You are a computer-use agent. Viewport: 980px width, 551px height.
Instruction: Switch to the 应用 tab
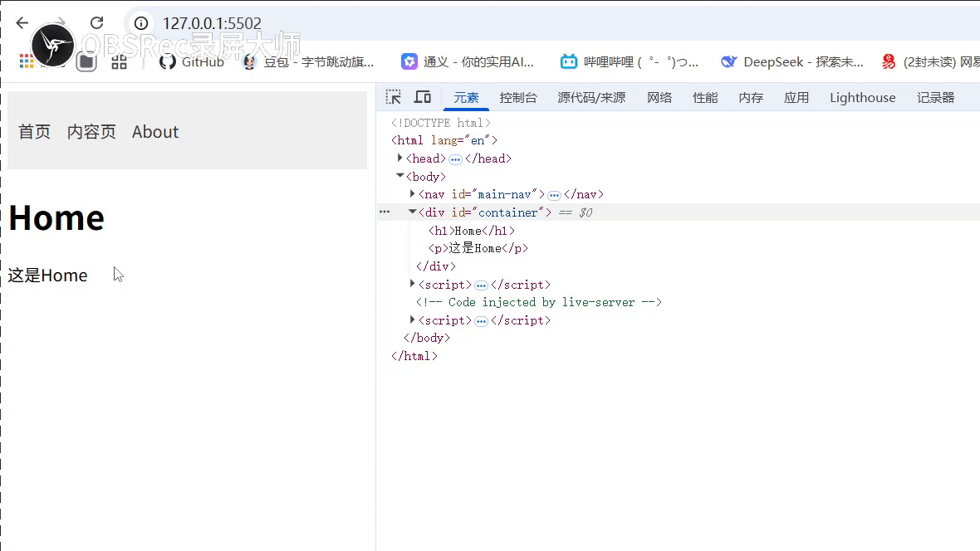[x=796, y=97]
